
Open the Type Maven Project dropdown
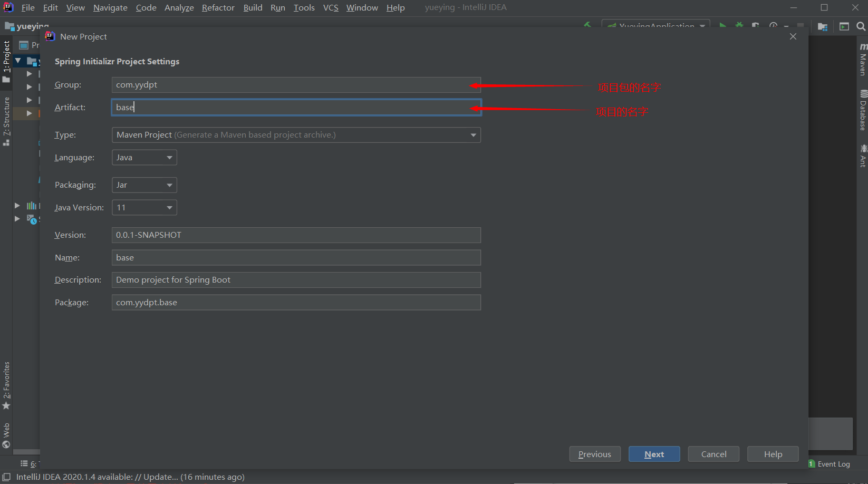tap(296, 135)
